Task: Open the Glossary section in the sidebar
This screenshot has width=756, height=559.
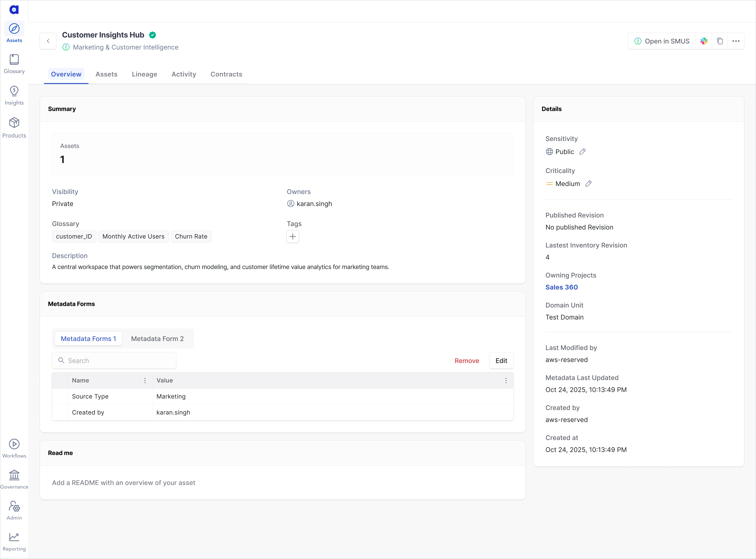Action: click(14, 64)
